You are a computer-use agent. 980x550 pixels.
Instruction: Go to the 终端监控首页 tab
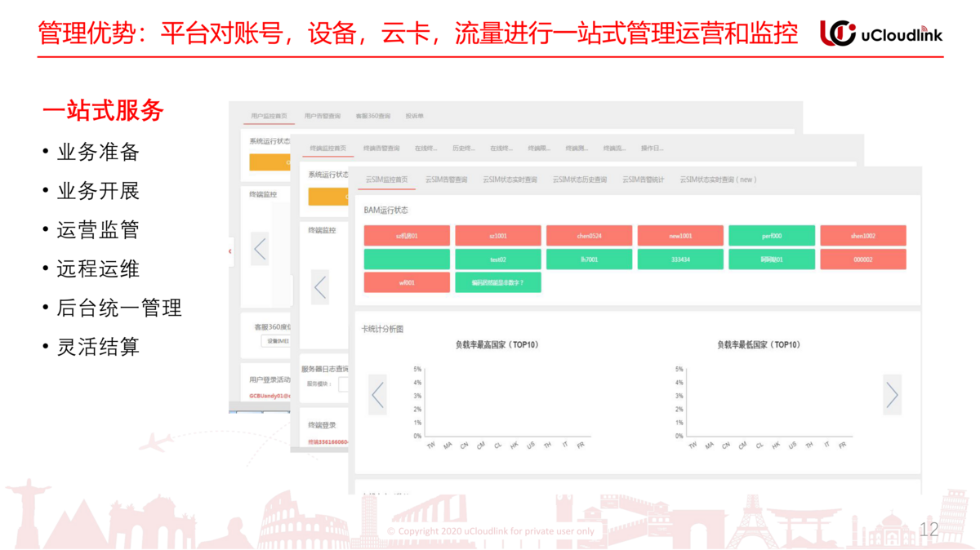[327, 149]
